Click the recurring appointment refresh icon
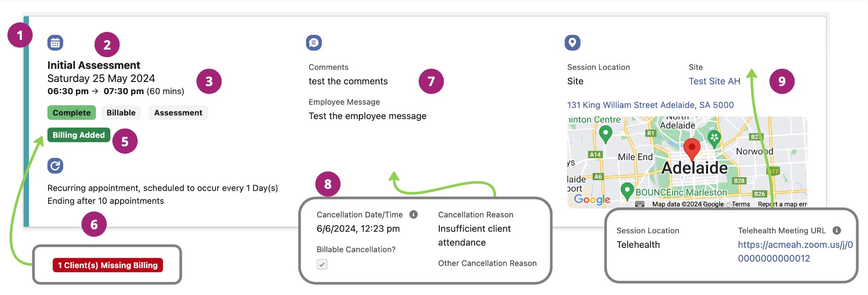The image size is (868, 295). pos(55,165)
